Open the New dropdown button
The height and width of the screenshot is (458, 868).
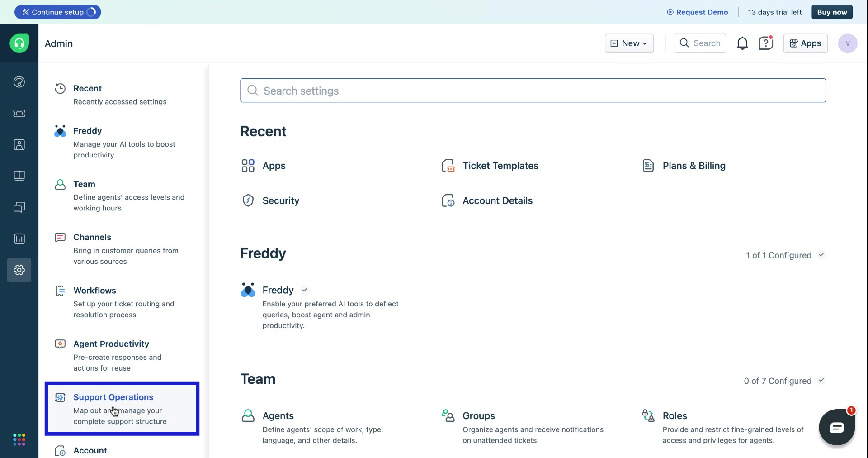(x=629, y=43)
